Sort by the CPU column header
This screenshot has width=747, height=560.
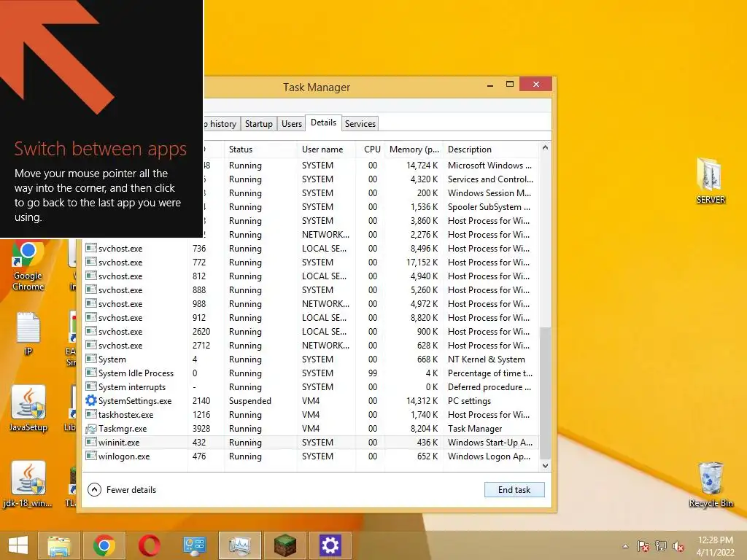pyautogui.click(x=370, y=149)
